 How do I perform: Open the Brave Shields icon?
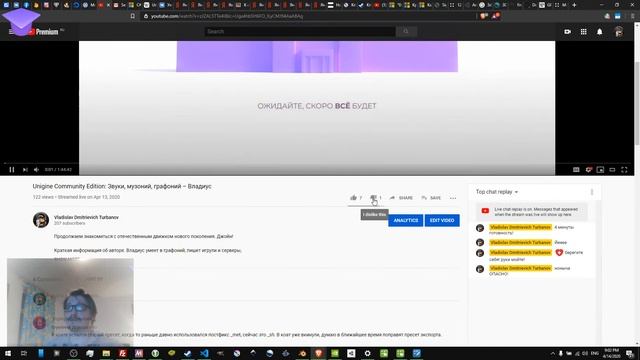(x=484, y=16)
